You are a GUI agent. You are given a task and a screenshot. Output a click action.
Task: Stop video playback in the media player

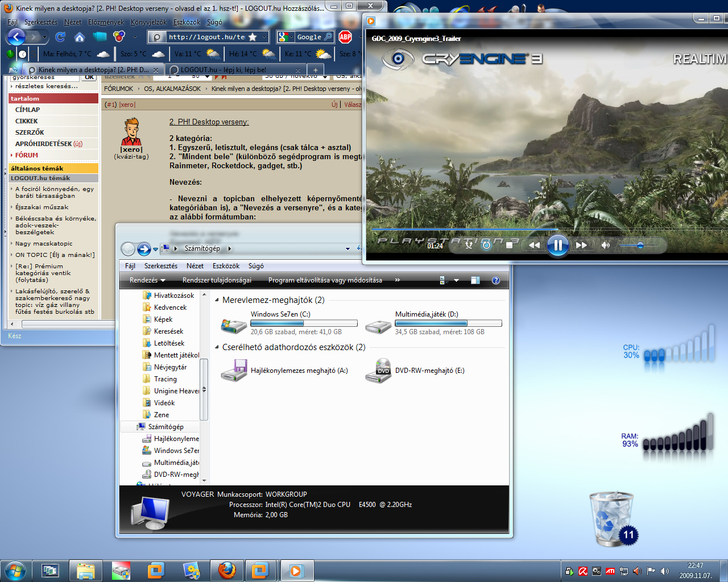pos(510,245)
